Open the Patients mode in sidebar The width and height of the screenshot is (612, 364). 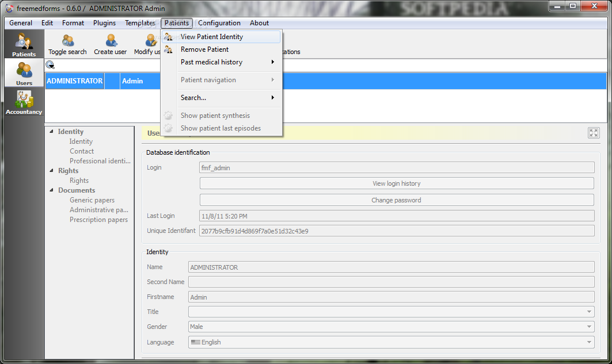pos(24,44)
